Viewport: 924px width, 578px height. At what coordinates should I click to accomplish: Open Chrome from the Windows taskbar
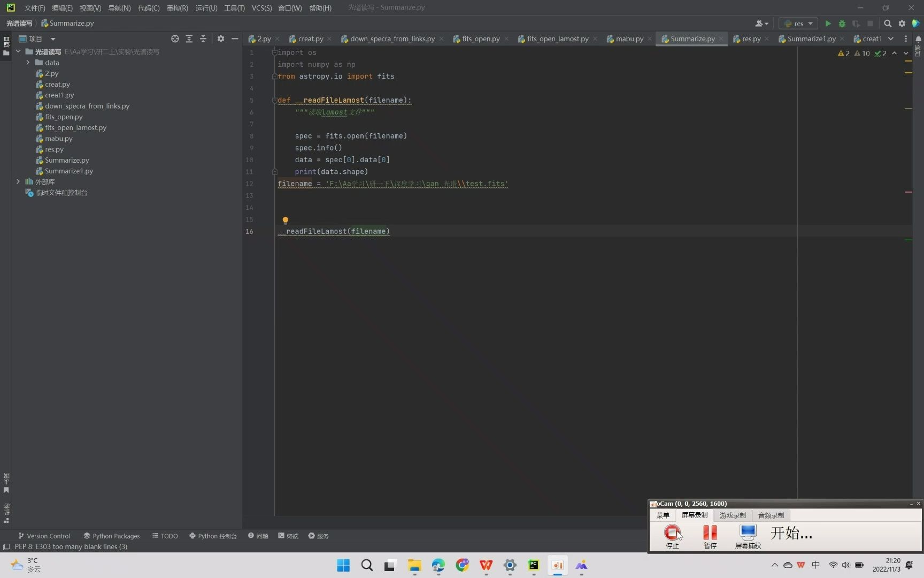(x=462, y=565)
